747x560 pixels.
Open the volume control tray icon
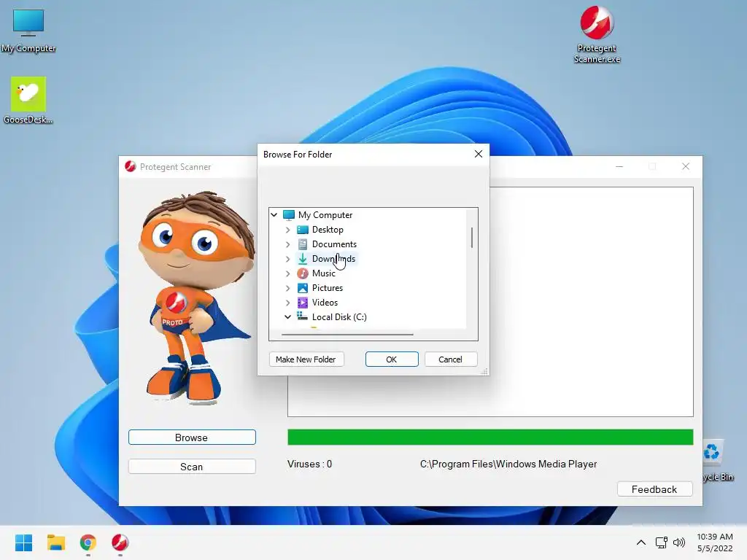pyautogui.click(x=679, y=542)
